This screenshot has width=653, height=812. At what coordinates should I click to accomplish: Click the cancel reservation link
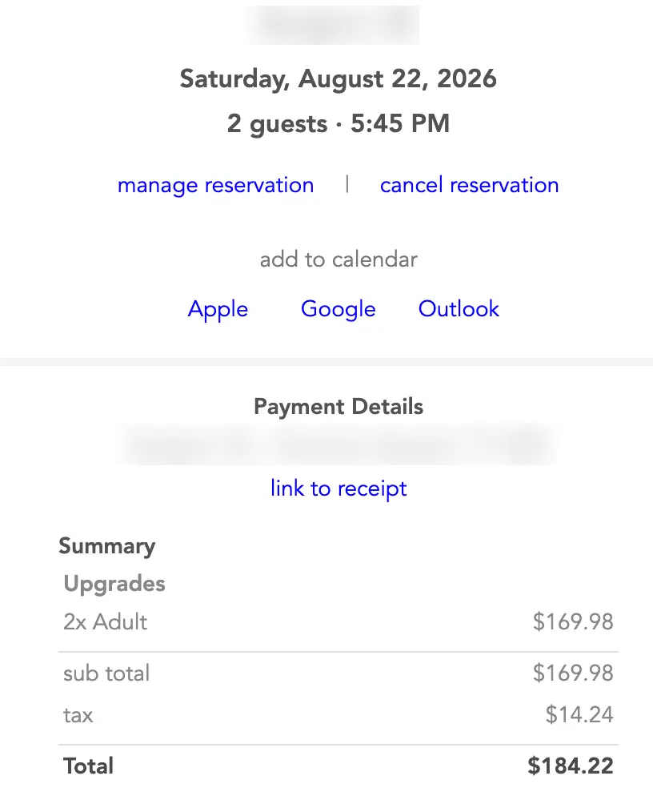[x=469, y=185]
